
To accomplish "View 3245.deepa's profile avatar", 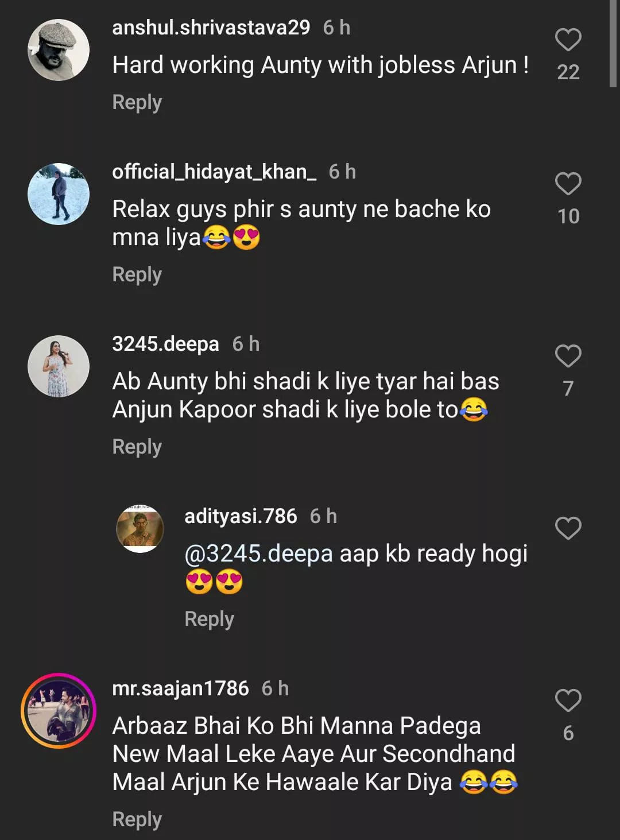I will [x=59, y=366].
